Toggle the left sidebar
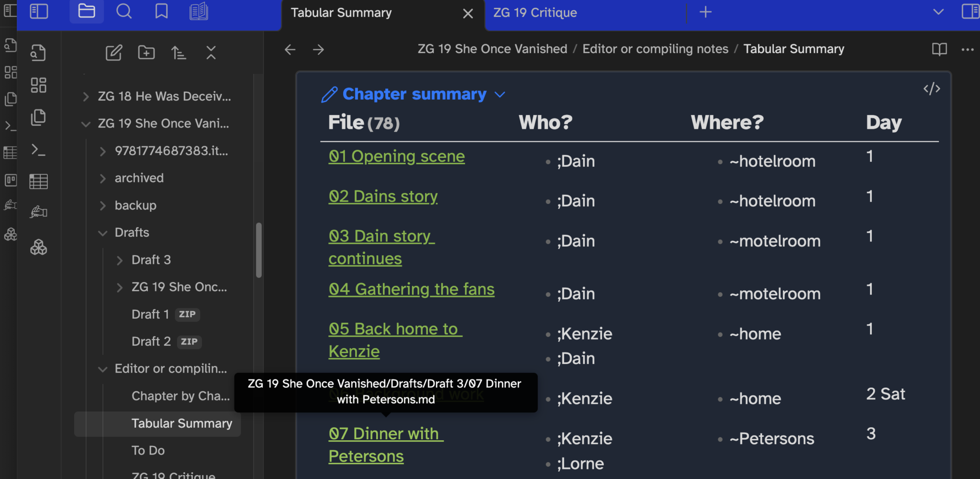The height and width of the screenshot is (479, 980). pos(39,11)
